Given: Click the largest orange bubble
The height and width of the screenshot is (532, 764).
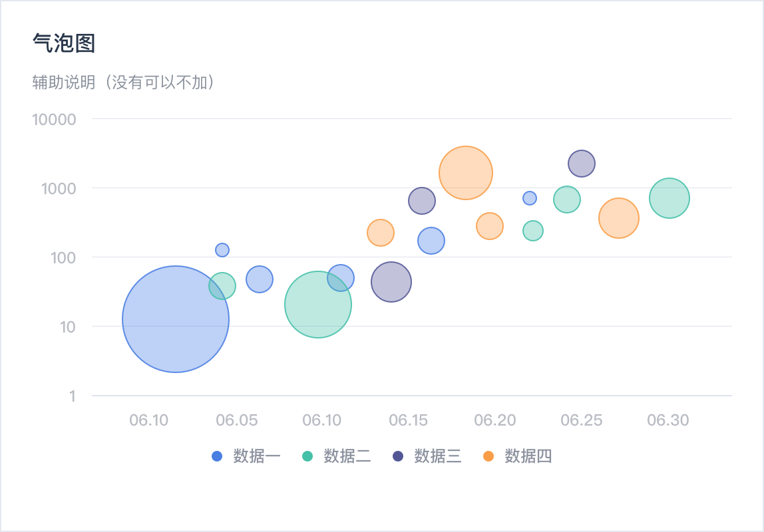Looking at the screenshot, I should (x=466, y=173).
